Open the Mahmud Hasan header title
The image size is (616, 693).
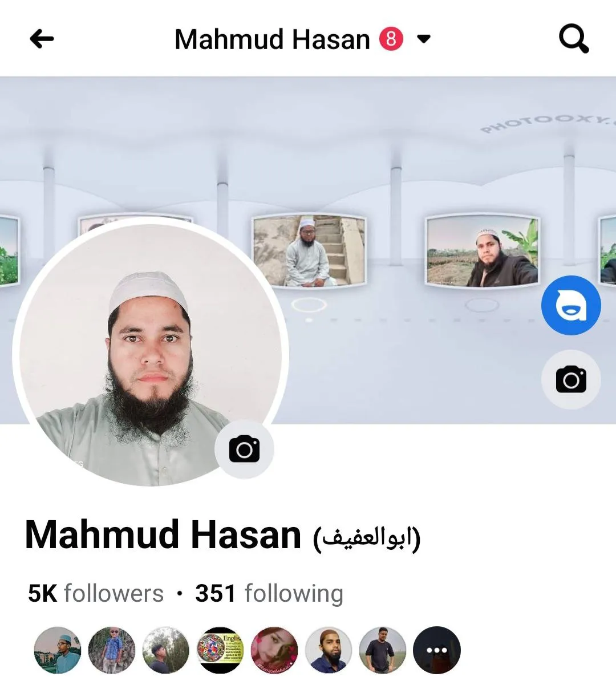[x=272, y=39]
